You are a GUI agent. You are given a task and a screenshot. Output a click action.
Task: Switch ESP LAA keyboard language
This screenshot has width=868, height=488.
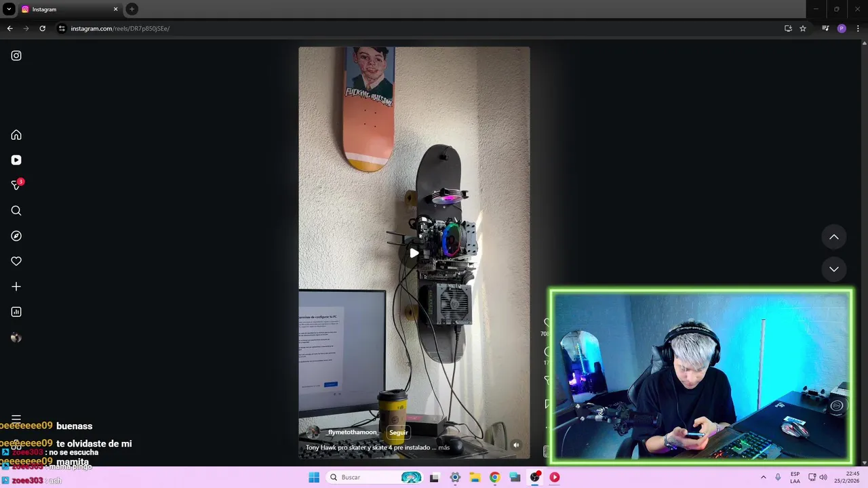(795, 477)
